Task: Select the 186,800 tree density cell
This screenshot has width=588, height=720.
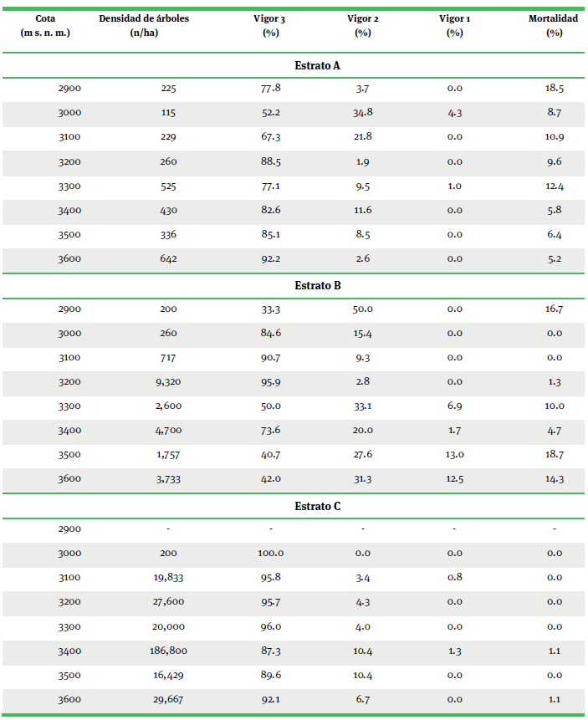Action: [x=168, y=651]
